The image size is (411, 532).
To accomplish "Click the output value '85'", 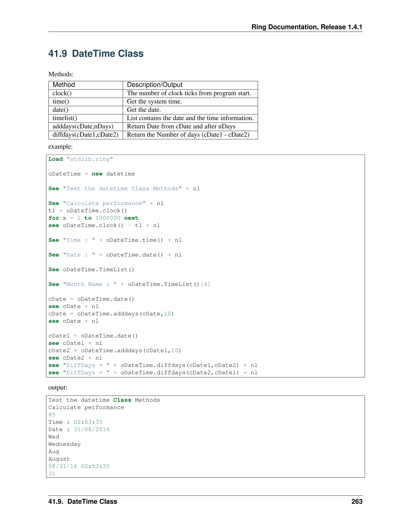I will [52, 415].
